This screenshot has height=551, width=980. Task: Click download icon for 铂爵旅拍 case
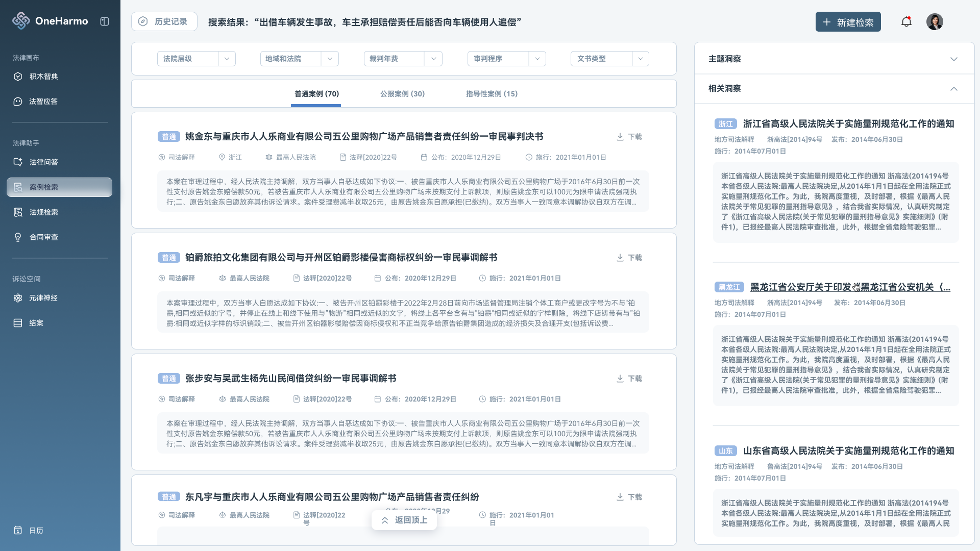[620, 258]
